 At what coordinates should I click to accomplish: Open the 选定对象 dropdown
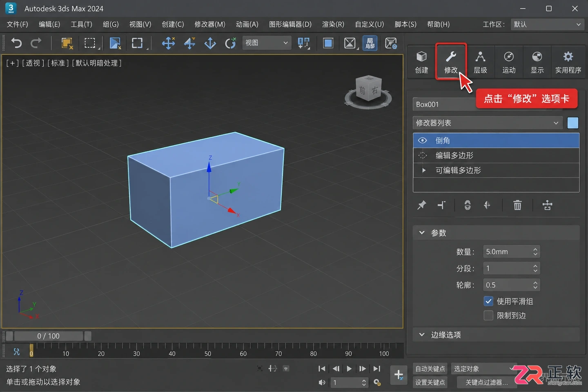point(484,369)
